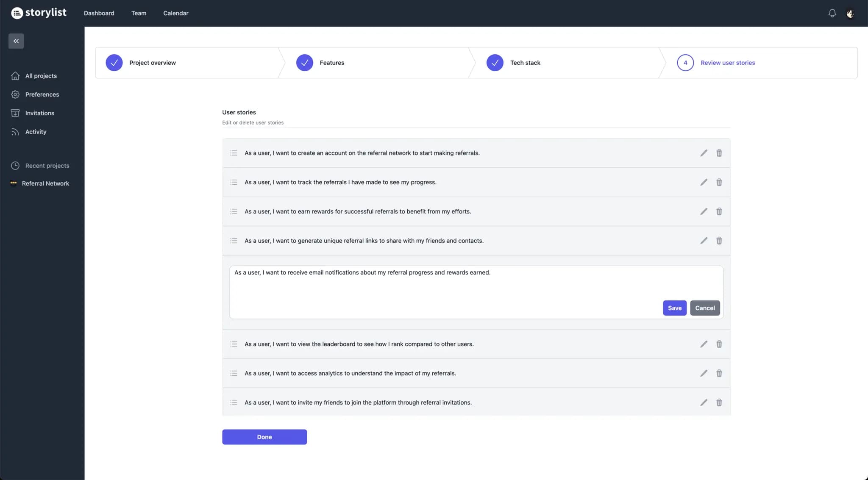This screenshot has width=868, height=480.
Task: Delete the 'track the referrals' user story
Action: [719, 182]
